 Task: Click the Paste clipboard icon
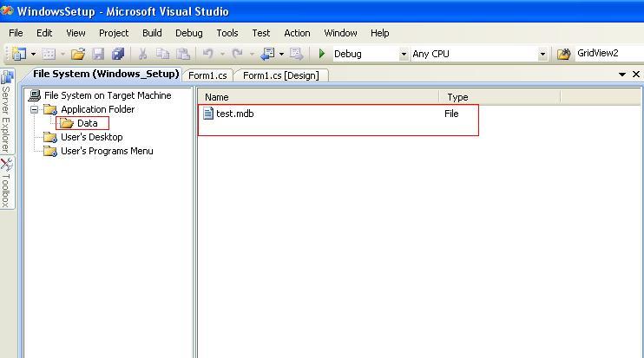point(183,54)
